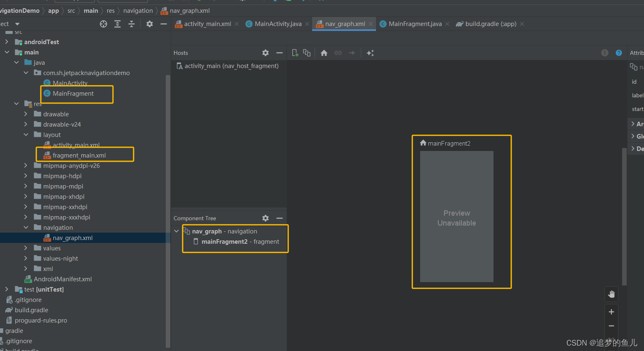Open Hosts panel settings gear
644x351 pixels.
[266, 53]
